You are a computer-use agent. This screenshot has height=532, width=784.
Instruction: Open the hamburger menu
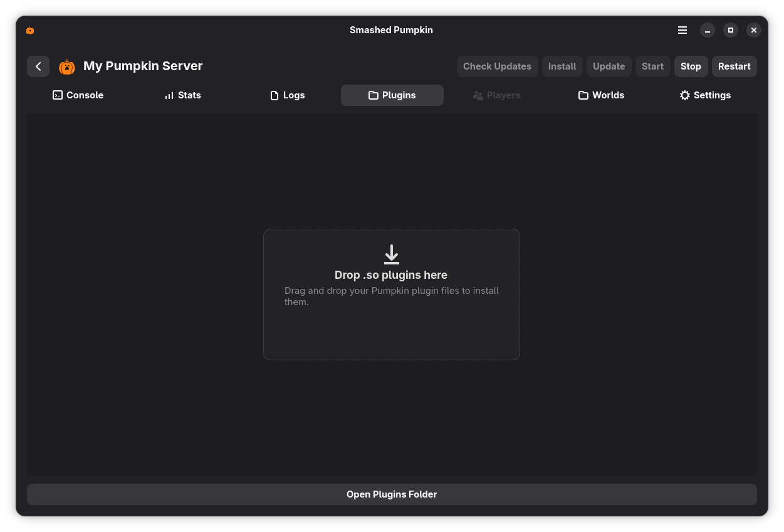tap(682, 30)
